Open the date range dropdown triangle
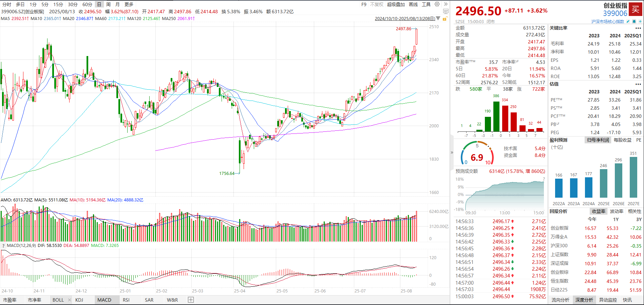The width and height of the screenshot is (644, 305). click(438, 18)
